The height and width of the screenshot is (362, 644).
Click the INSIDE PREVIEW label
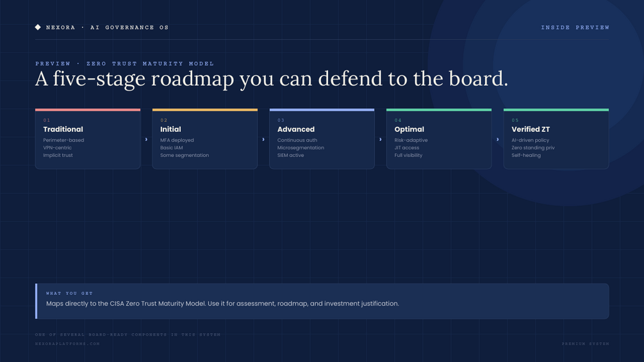click(x=575, y=28)
